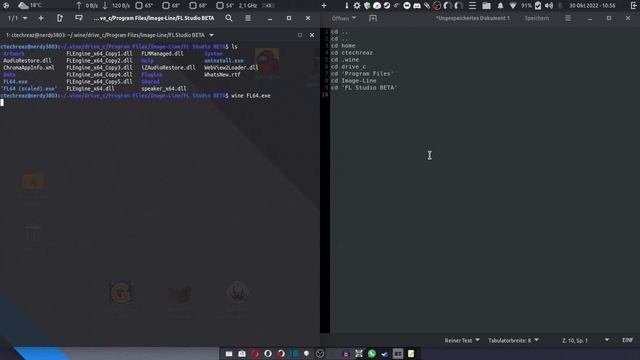Open the Steam tray icon
Screen dimensions: 640x360
pyautogui.click(x=387, y=5)
